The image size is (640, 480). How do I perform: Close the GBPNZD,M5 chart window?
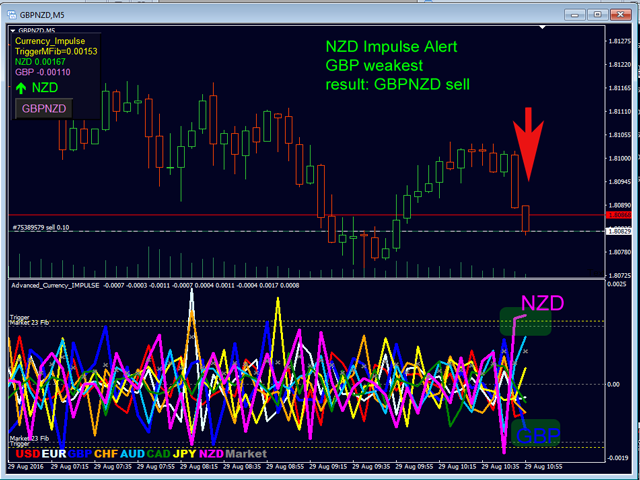tap(621, 15)
